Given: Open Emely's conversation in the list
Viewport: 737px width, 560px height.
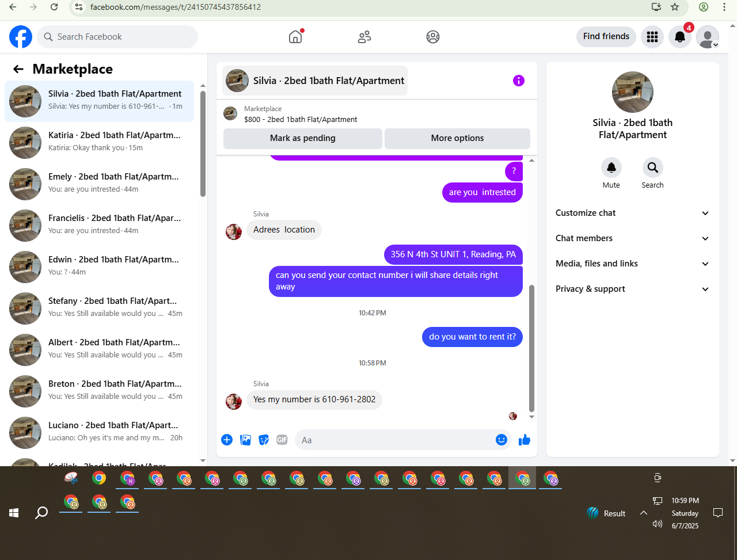Looking at the screenshot, I should pos(99,184).
